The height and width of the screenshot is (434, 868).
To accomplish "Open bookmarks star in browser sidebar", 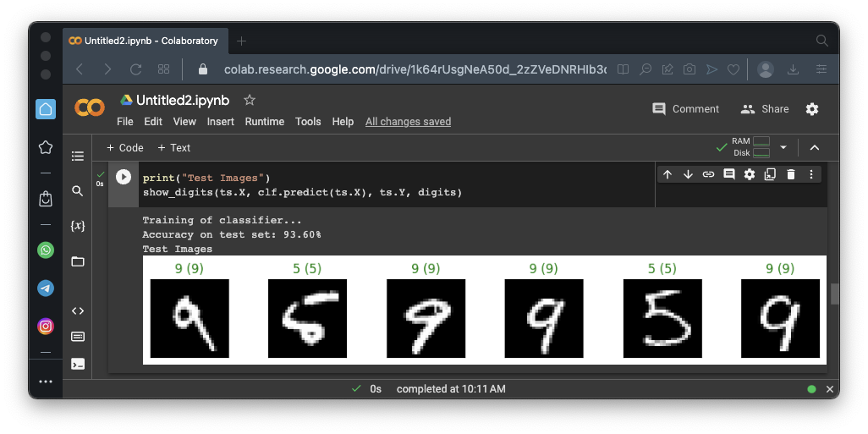I will point(46,147).
